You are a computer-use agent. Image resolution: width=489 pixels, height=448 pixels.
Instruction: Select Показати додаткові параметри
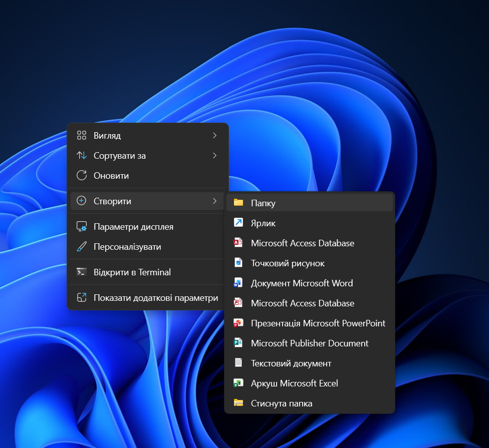(x=147, y=297)
